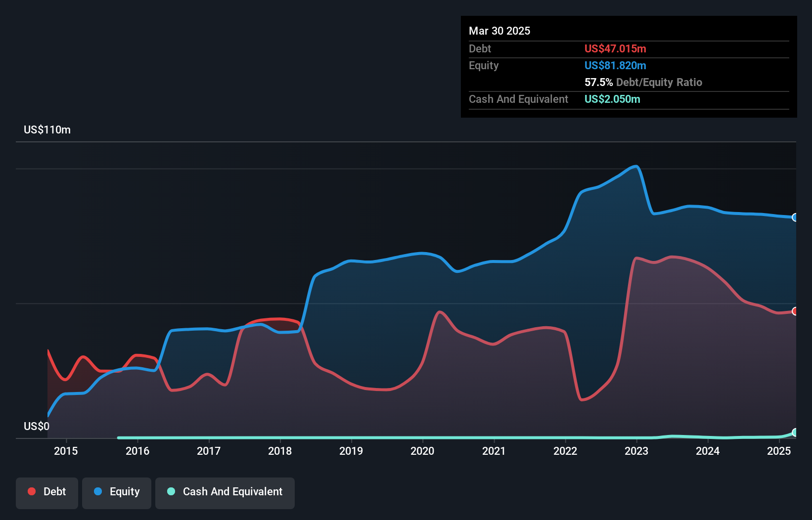Open the Debt row in the tooltip
Image resolution: width=812 pixels, height=520 pixels.
544,48
